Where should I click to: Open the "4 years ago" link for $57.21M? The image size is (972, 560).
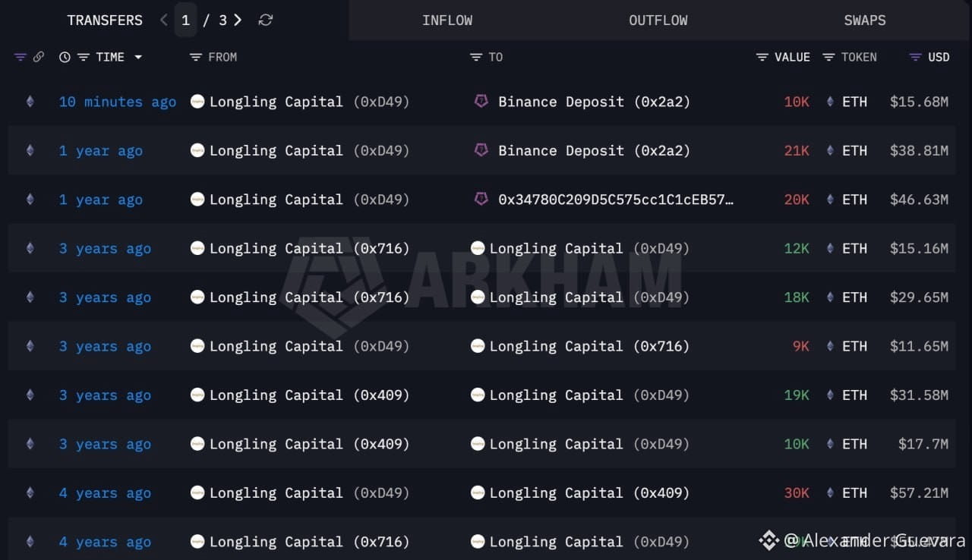(105, 493)
